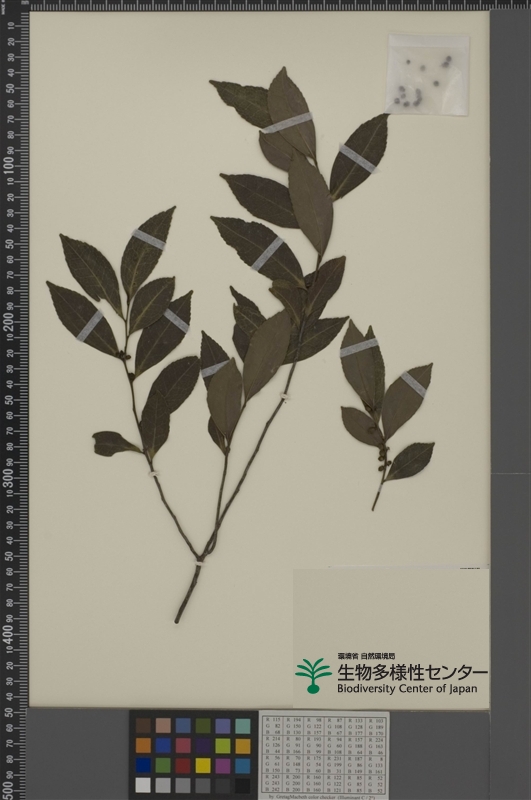Click the RGB values reference table
Image resolution: width=531 pixels, height=800 pixels.
click(x=324, y=755)
